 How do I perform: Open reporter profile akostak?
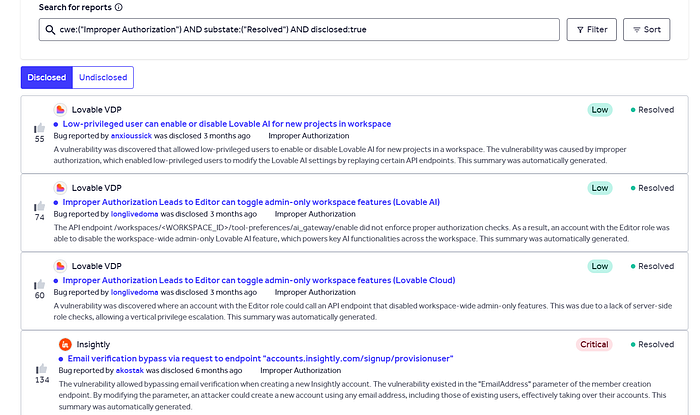[x=129, y=370]
